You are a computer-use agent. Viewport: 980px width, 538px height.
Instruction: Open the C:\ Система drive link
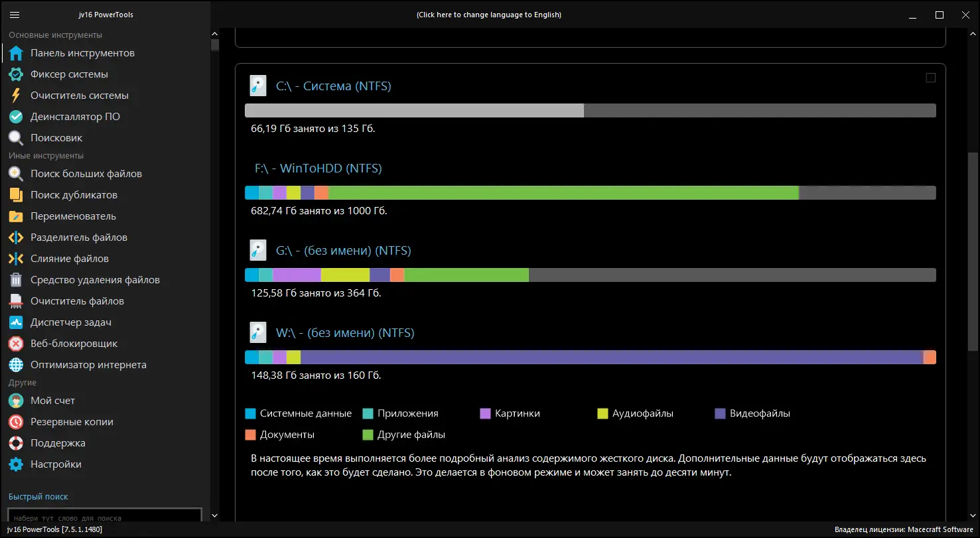point(333,86)
